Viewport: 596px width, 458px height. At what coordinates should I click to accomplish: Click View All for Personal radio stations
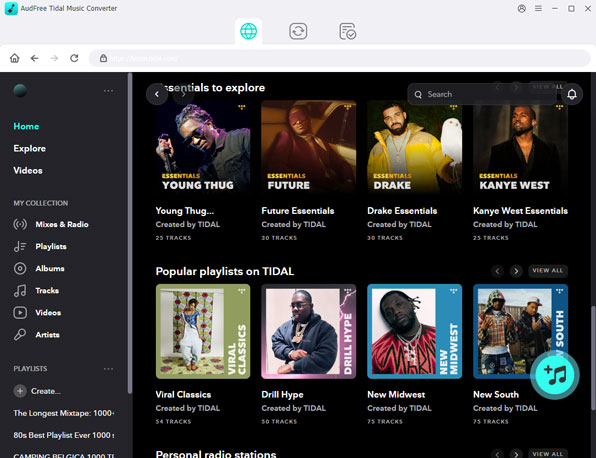548,454
